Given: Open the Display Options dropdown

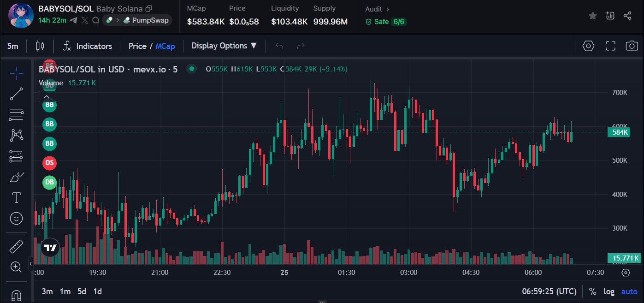Looking at the screenshot, I should [x=225, y=46].
